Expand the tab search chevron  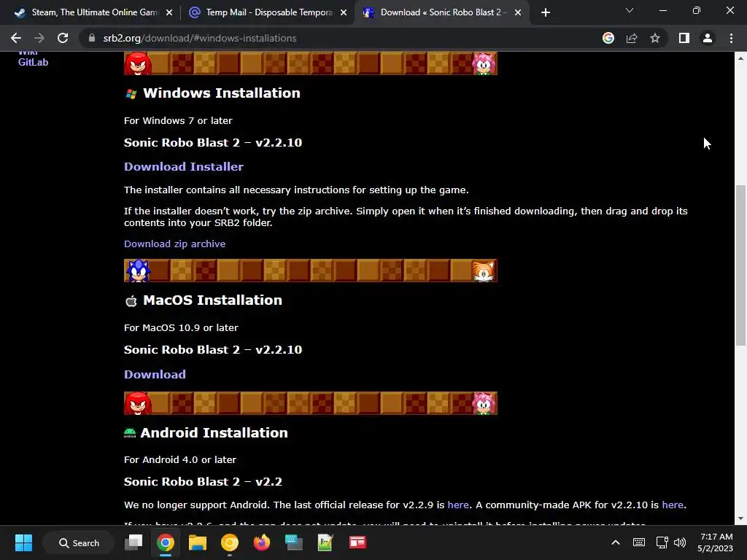(x=630, y=10)
